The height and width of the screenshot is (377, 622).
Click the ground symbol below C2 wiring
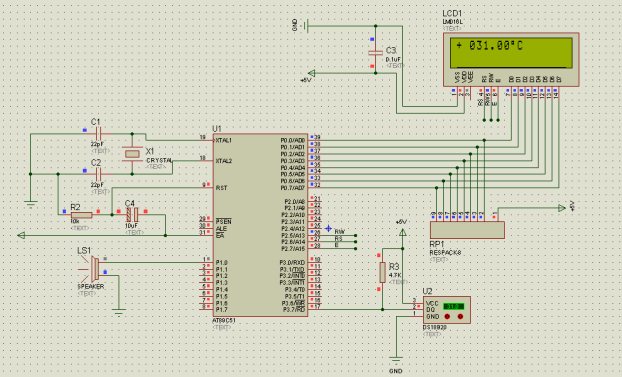(x=31, y=205)
